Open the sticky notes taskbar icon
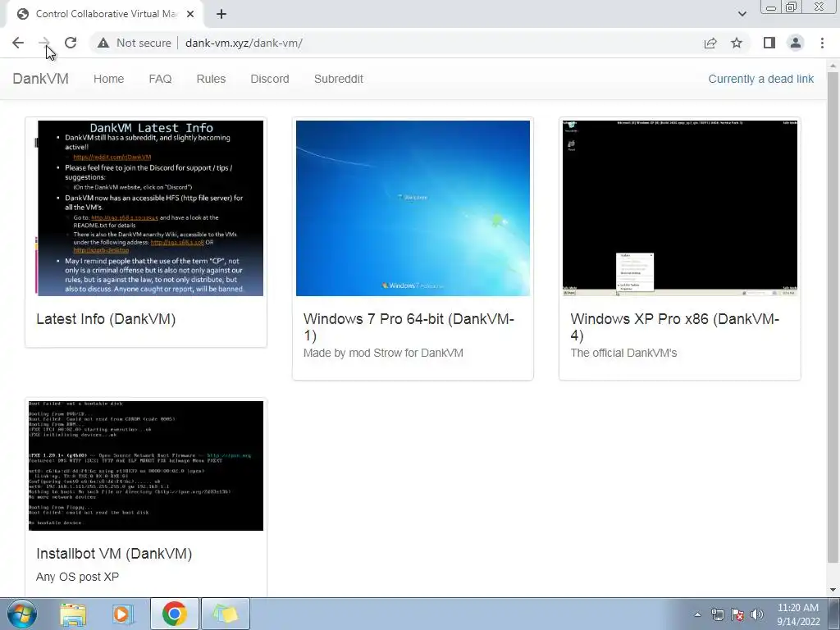 click(226, 614)
